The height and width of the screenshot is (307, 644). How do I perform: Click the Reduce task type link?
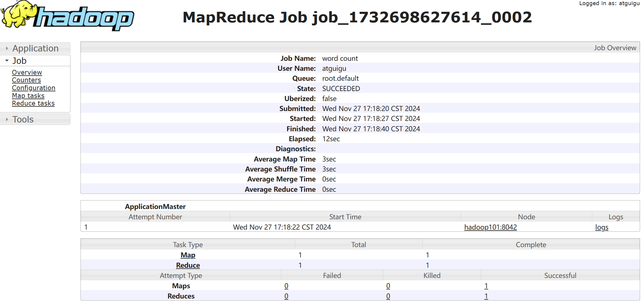pyautogui.click(x=188, y=265)
